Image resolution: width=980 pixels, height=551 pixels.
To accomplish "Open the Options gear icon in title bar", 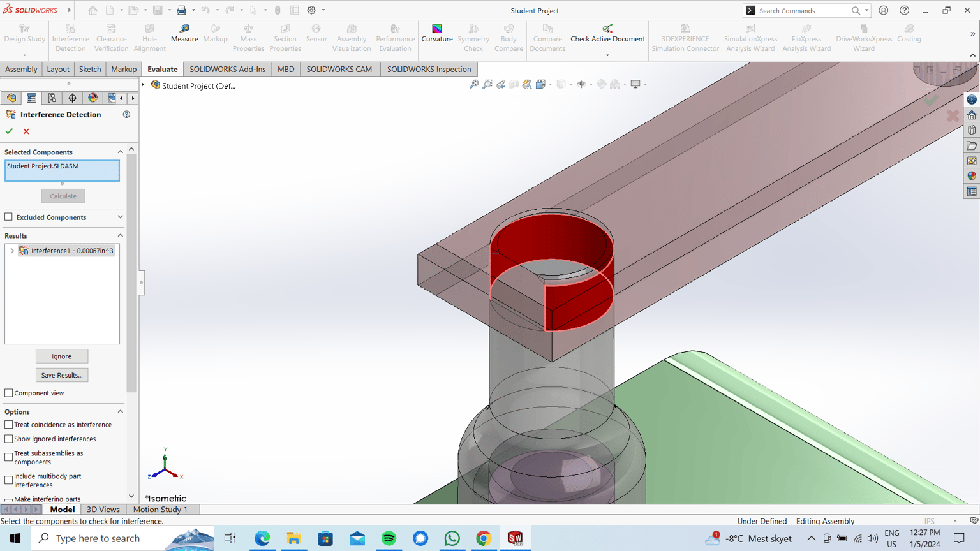I will point(311,10).
